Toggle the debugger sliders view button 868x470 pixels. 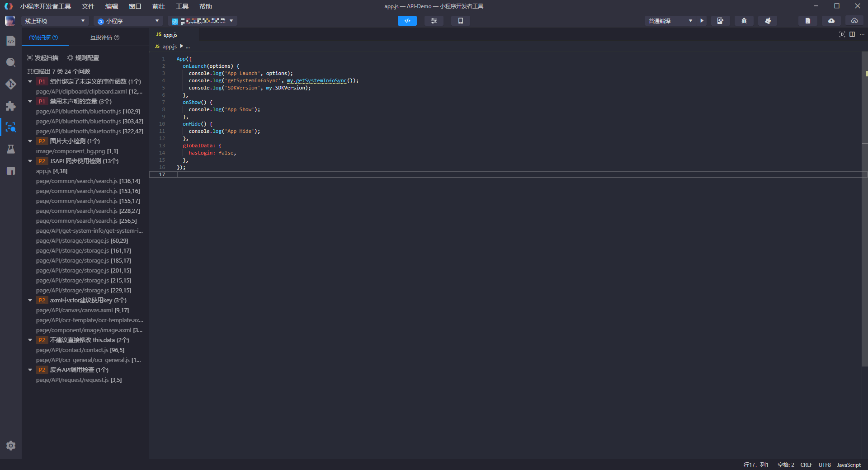[434, 21]
